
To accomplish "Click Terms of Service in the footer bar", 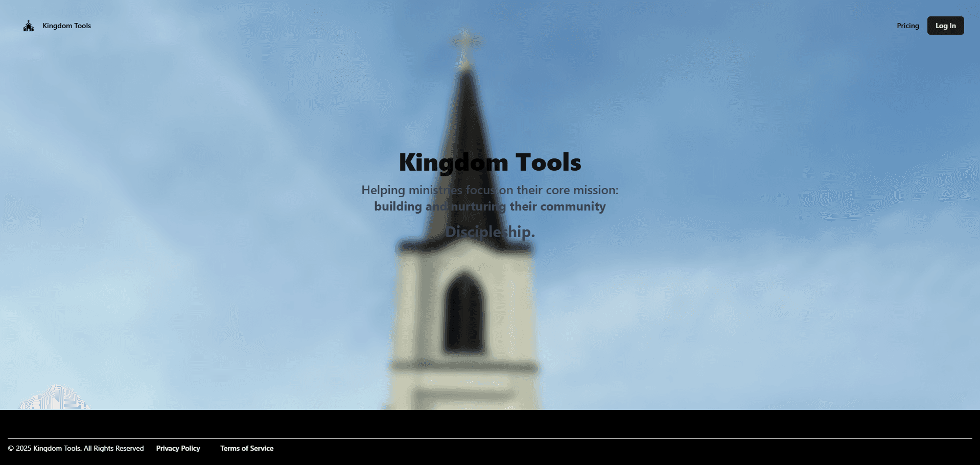I will (247, 448).
